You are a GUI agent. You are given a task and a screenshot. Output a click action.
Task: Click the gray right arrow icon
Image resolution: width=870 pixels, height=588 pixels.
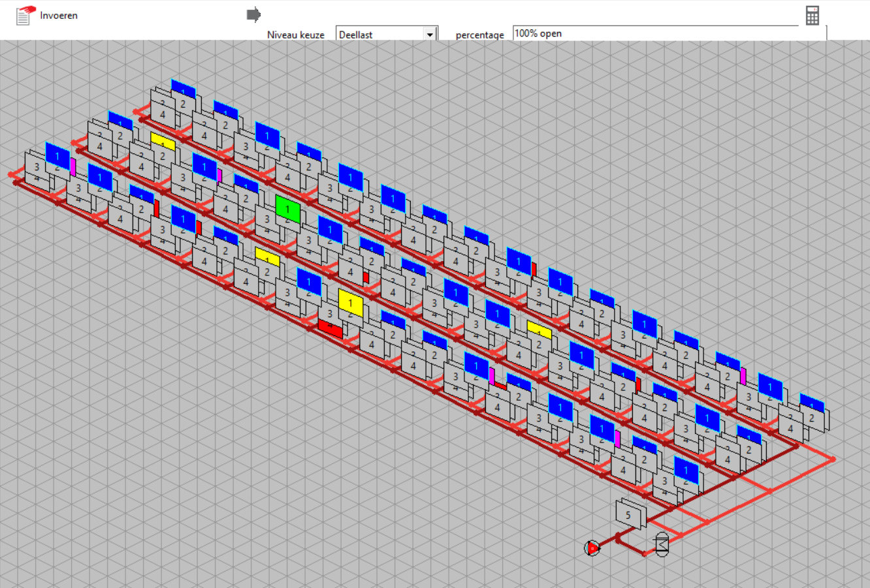(253, 14)
